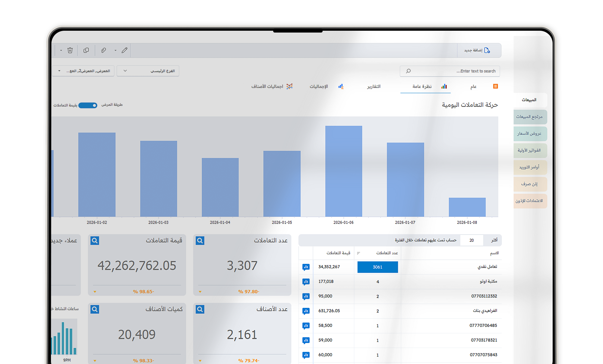Image resolution: width=603 pixels, height=364 pixels.
Task: Click the قيمة التعاملات column header
Action: [x=338, y=253]
